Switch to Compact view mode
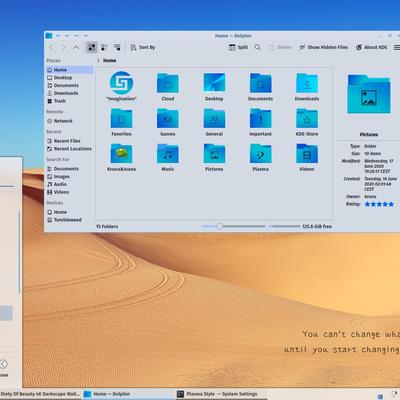Image resolution: width=400 pixels, height=400 pixels. (x=104, y=47)
